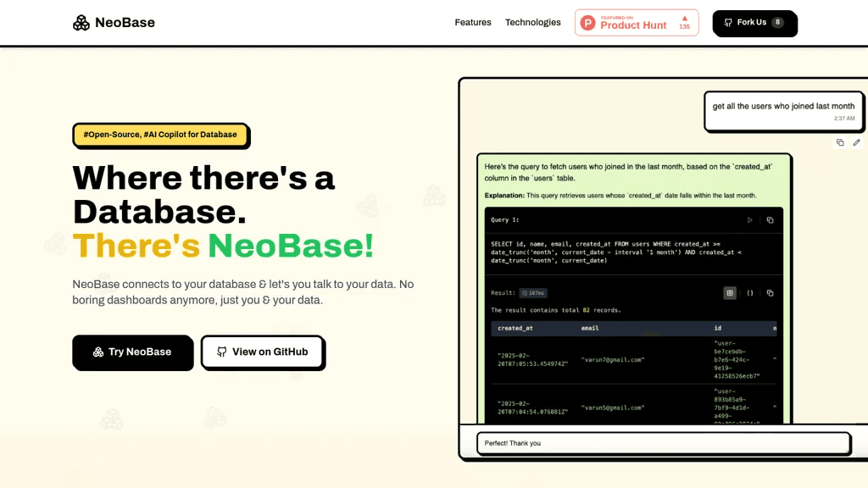Click the 'There's NeoBase!' headline
The width and height of the screenshot is (868, 488).
[x=223, y=245]
